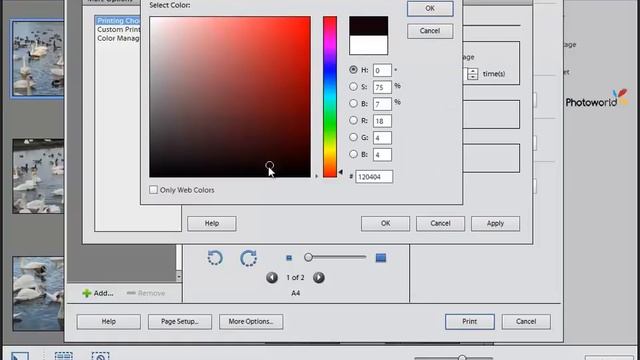
Task: Click Cancel in the Print dialog
Action: coord(526,322)
